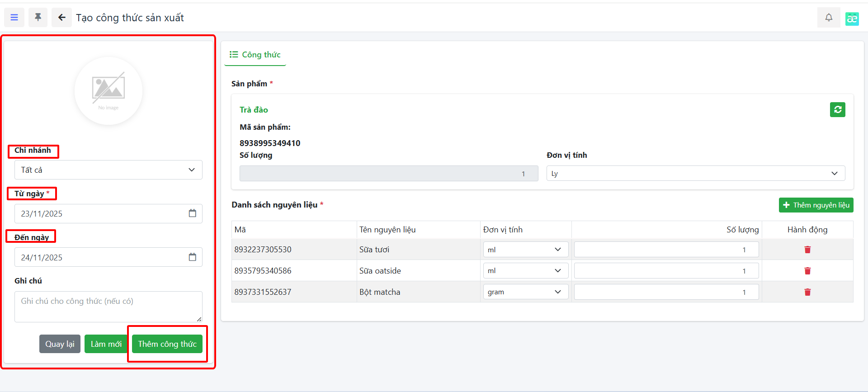
Task: Switch to the Công thức tab
Action: (255, 55)
